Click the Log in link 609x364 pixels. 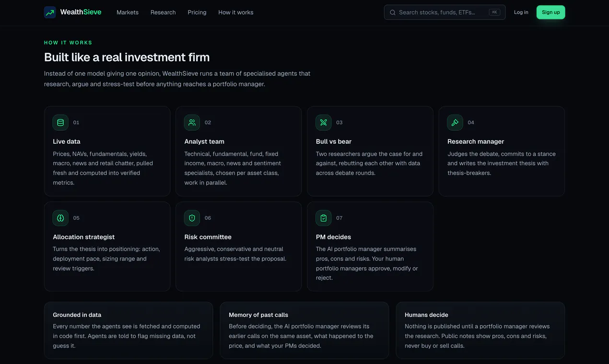(x=521, y=12)
